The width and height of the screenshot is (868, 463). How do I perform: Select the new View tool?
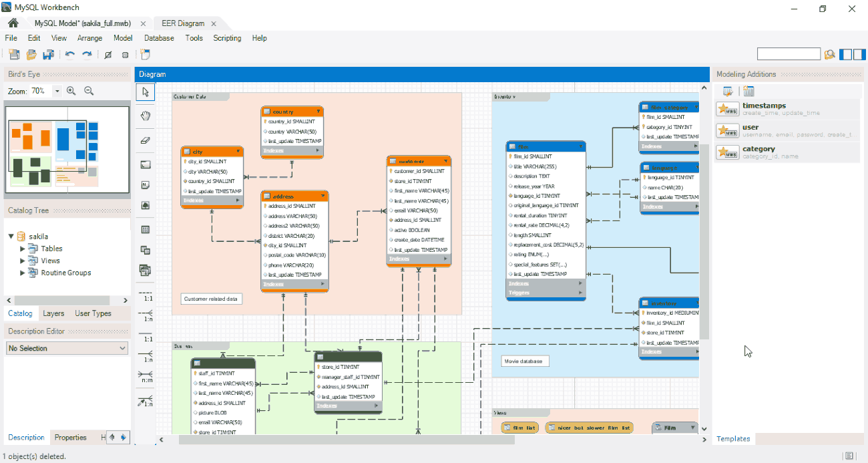(146, 251)
